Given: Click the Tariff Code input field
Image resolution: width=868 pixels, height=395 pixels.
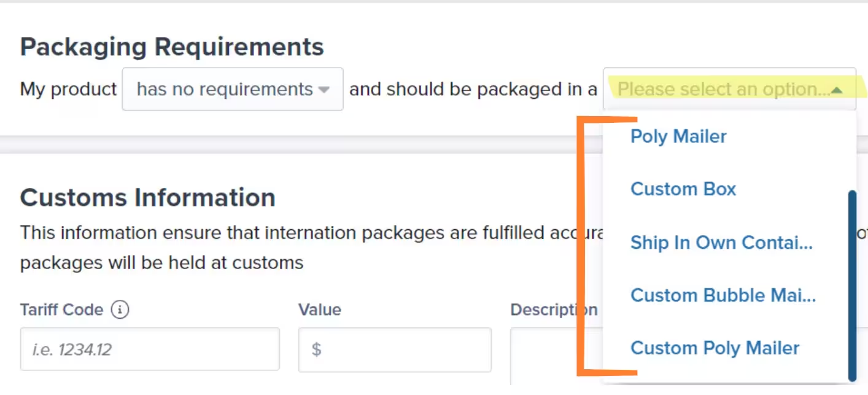Looking at the screenshot, I should pos(149,350).
